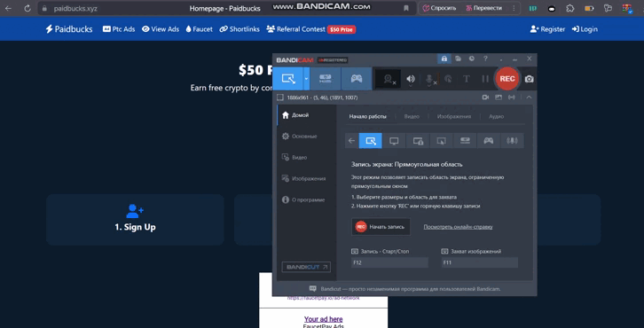Click the pause recording icon
The height and width of the screenshot is (328, 644).
(485, 79)
